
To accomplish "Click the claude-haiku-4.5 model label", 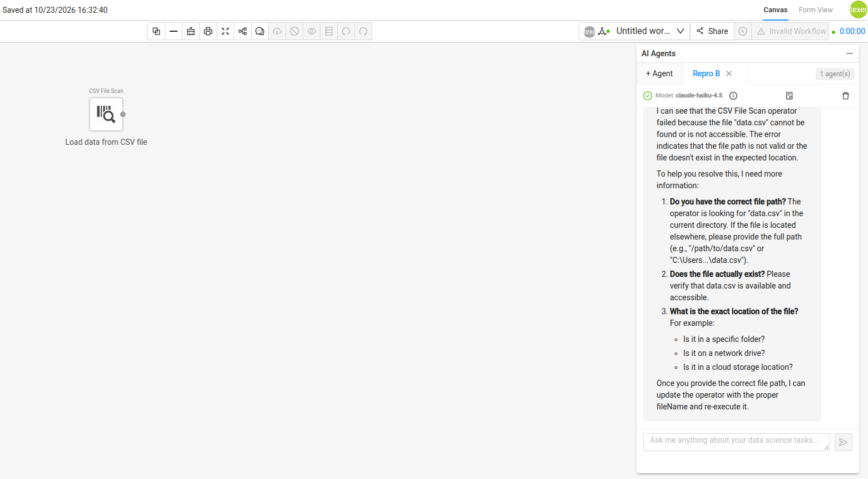I will [x=699, y=95].
